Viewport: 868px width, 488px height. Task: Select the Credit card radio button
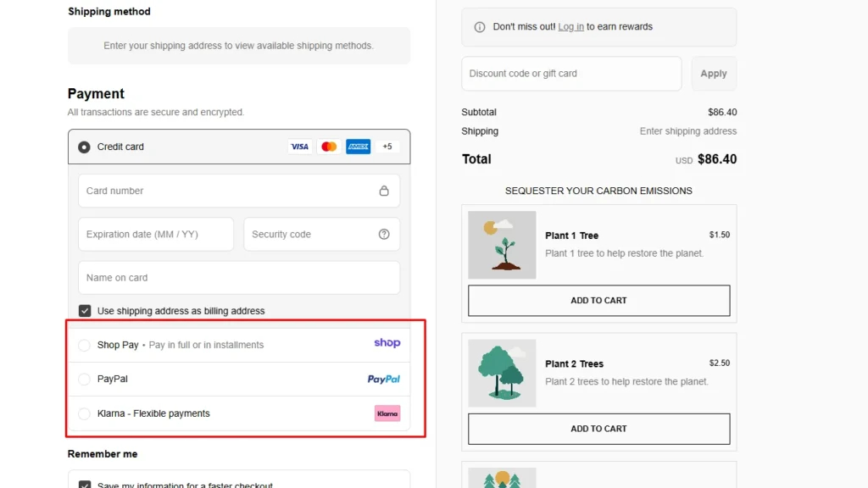click(x=84, y=147)
